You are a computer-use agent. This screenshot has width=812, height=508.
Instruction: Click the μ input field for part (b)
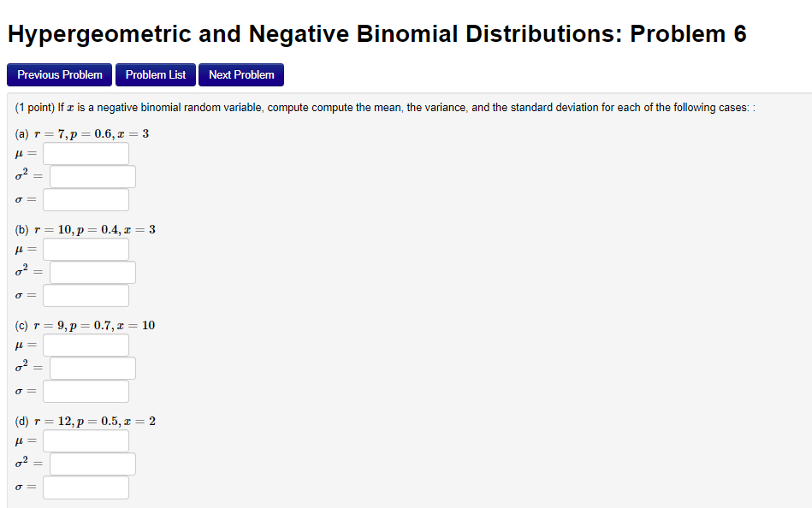(85, 250)
